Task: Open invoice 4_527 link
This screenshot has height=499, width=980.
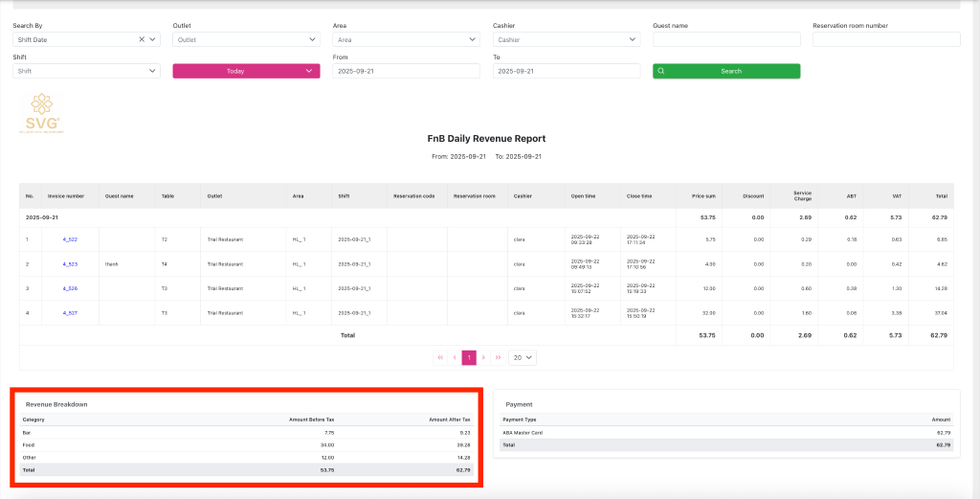Action: [x=70, y=312]
